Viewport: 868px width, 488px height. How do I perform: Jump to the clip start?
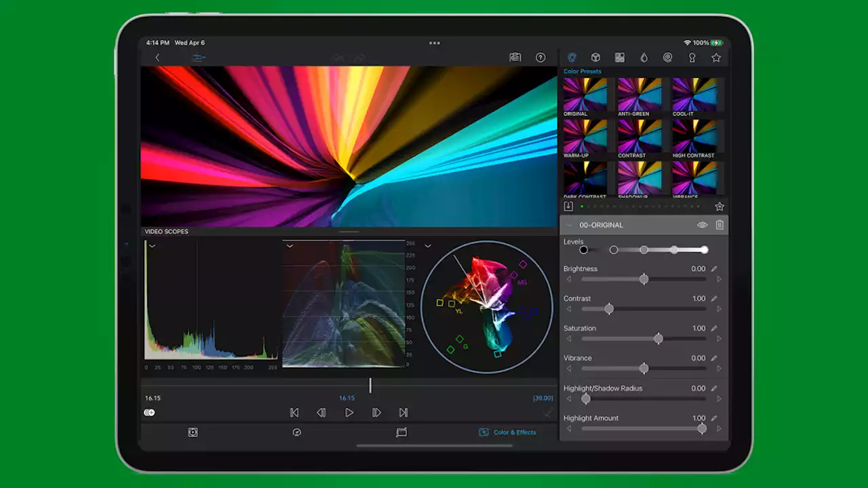[x=294, y=412]
